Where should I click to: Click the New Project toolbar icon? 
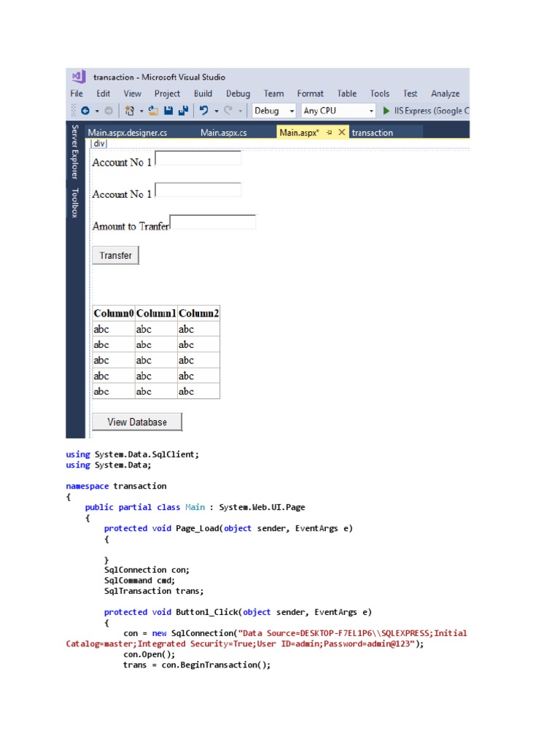pyautogui.click(x=130, y=111)
